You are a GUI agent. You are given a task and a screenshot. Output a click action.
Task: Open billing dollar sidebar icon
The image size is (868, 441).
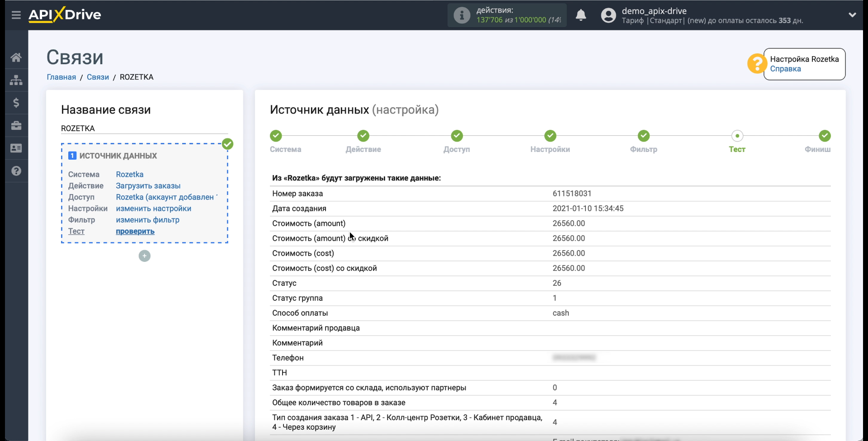pos(16,103)
